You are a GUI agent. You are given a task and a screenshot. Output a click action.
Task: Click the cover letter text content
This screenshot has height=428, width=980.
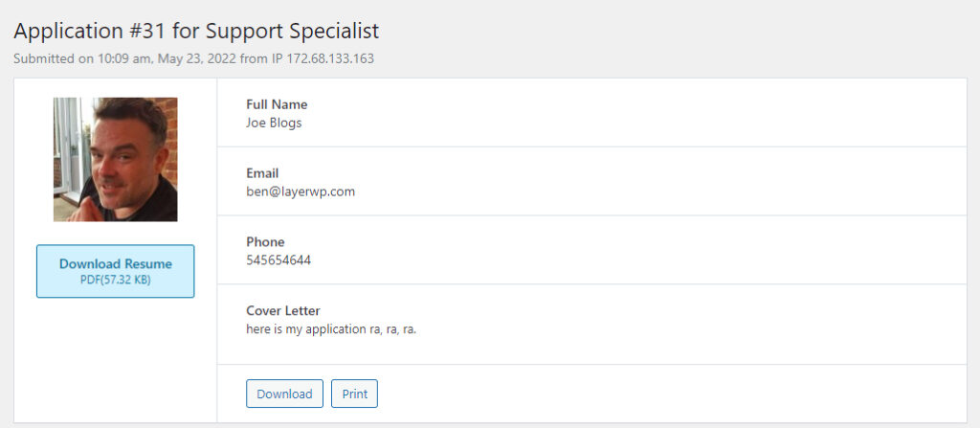click(331, 329)
